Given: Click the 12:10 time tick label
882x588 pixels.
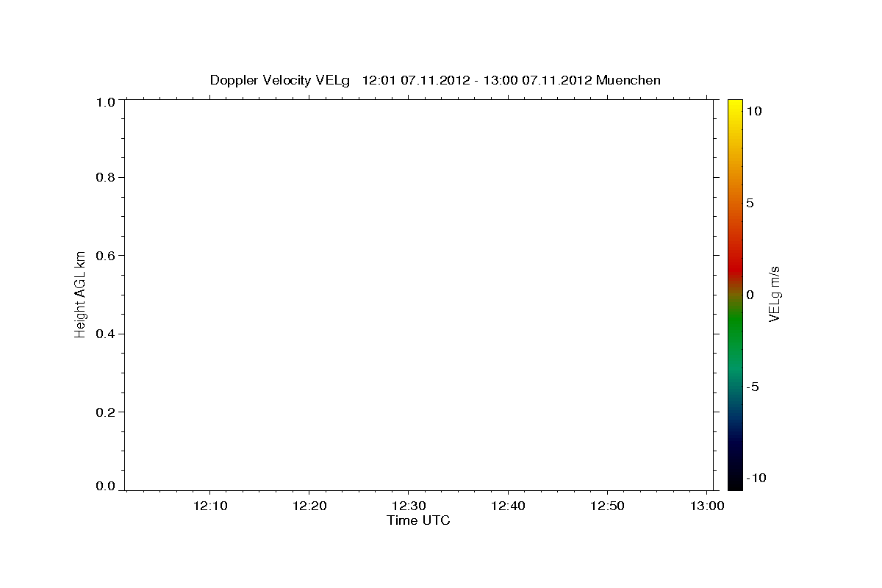Looking at the screenshot, I should [x=210, y=506].
